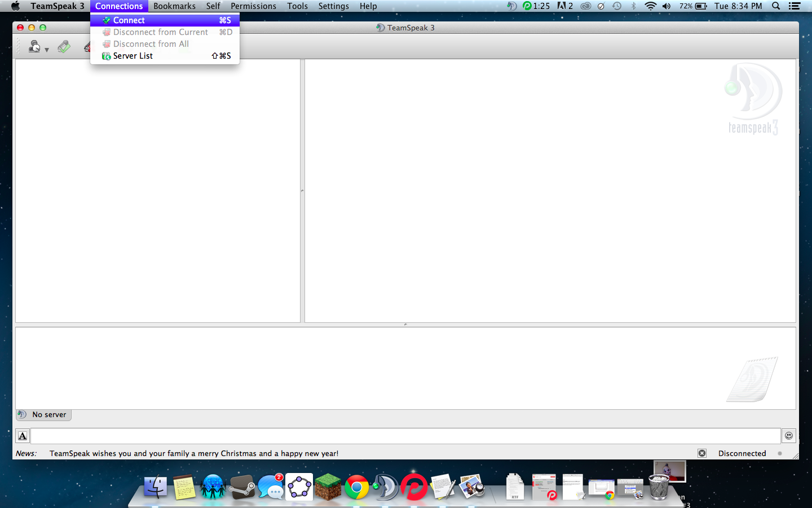
Task: Launch the blue globe people dock app
Action: point(213,487)
